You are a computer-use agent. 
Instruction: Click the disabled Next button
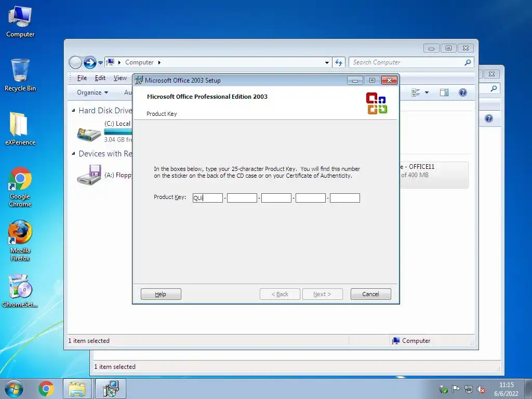point(322,294)
